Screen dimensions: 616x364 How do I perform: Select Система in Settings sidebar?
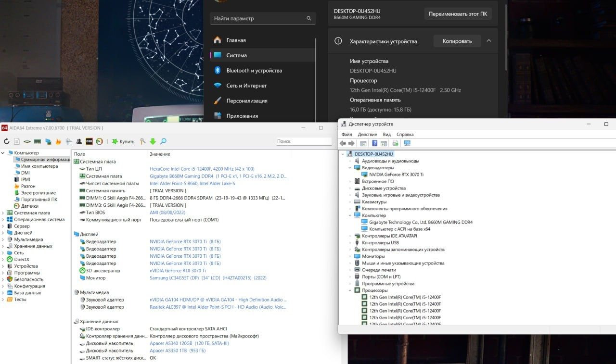pos(263,55)
